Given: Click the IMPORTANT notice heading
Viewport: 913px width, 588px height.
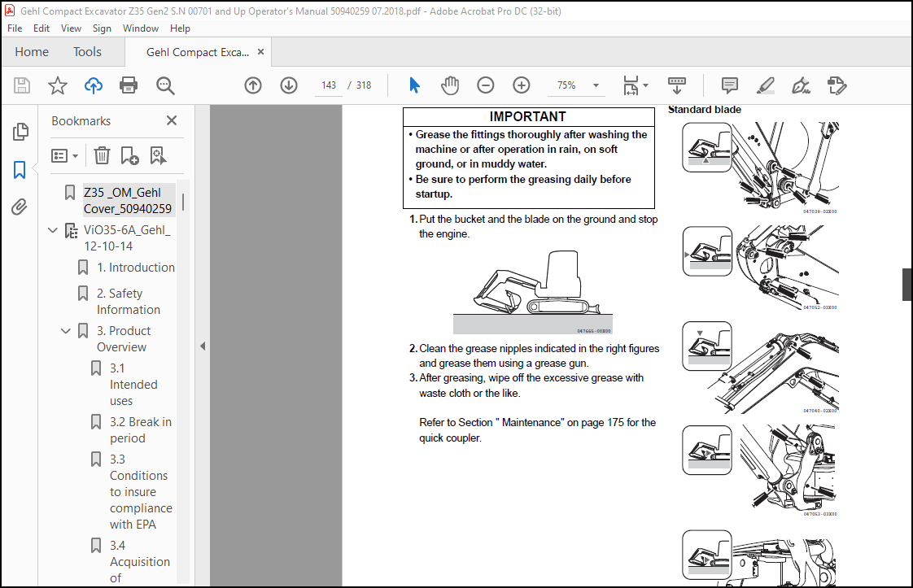Looking at the screenshot, I should coord(527,116).
